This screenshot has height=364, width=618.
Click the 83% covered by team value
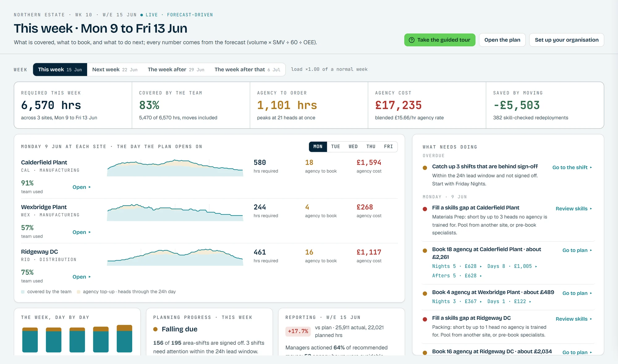click(149, 105)
